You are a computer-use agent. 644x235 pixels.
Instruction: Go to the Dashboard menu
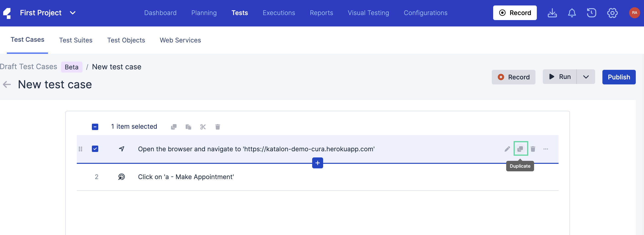160,13
